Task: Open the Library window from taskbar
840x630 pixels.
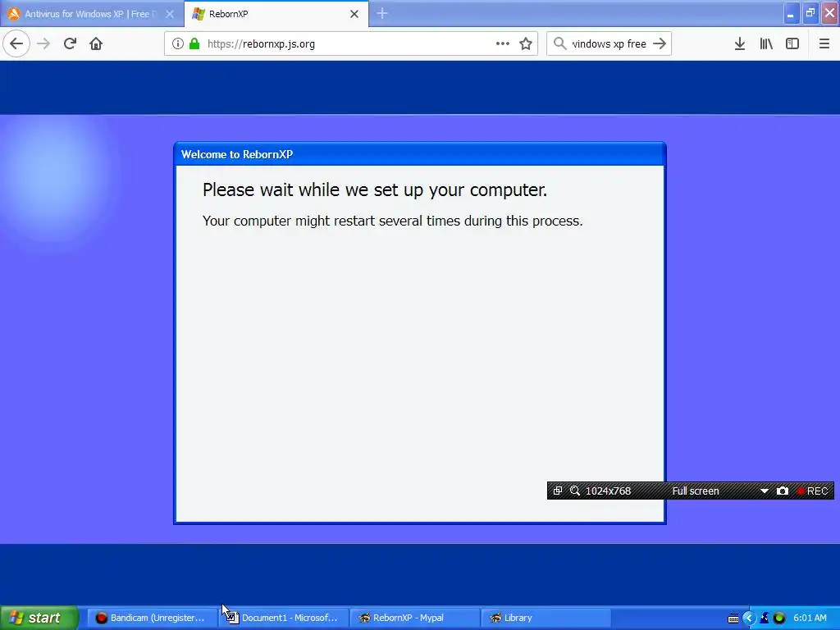Action: [546, 618]
